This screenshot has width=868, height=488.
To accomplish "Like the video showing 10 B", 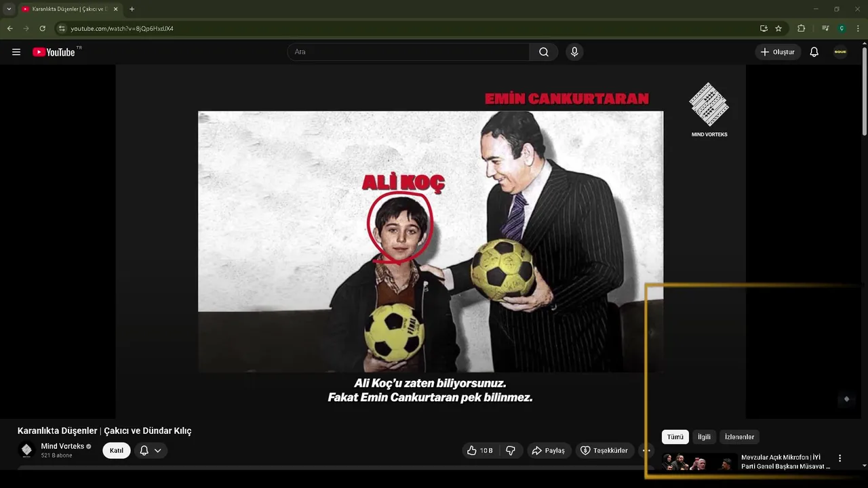I will pyautogui.click(x=479, y=451).
